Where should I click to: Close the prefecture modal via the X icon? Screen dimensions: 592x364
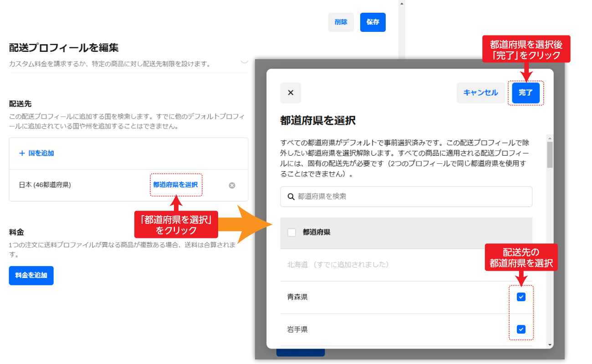pos(291,93)
